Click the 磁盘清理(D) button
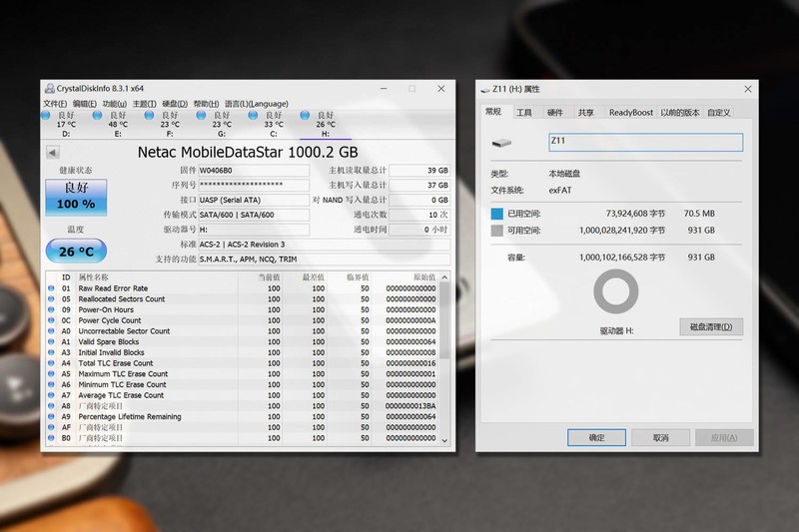 (x=711, y=326)
